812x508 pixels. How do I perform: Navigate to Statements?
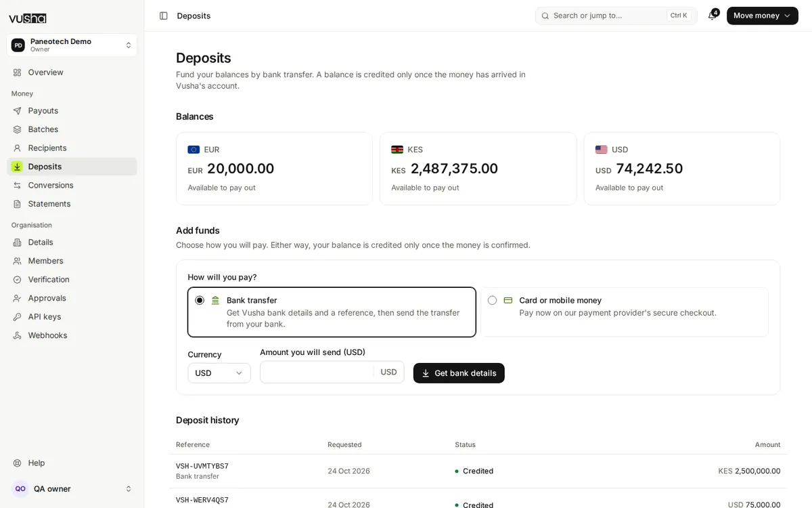(72, 204)
